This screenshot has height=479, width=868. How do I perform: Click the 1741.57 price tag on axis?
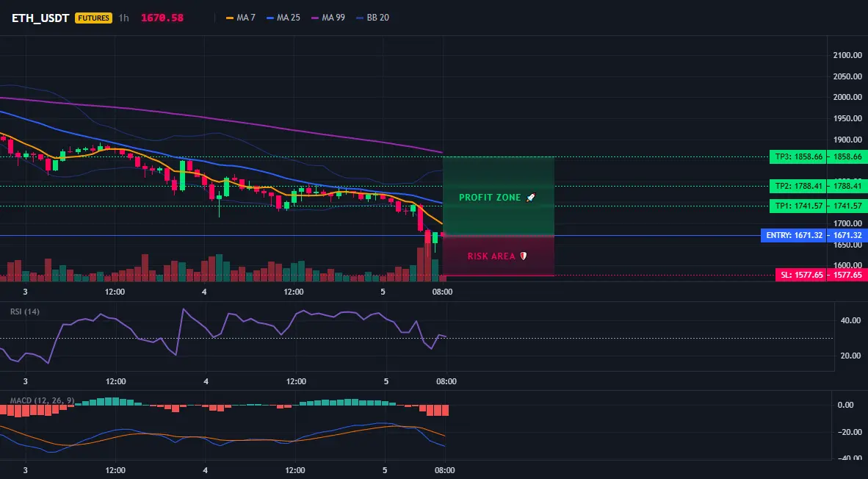click(x=847, y=206)
